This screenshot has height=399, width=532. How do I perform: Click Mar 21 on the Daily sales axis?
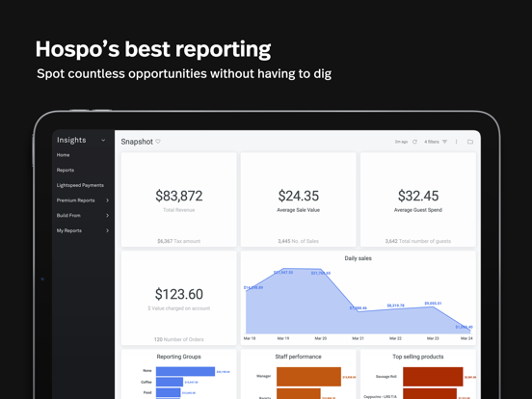pyautogui.click(x=358, y=338)
